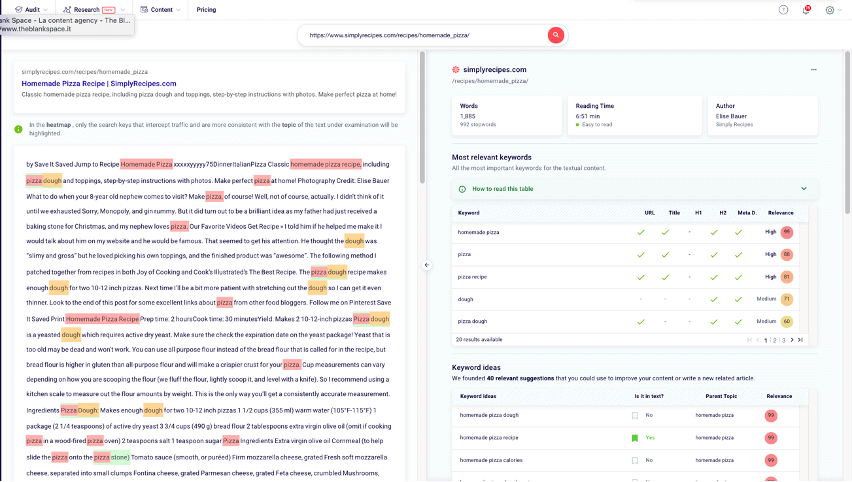Viewport: 852px width, 482px height.
Task: Open the Content menu
Action: coord(161,10)
